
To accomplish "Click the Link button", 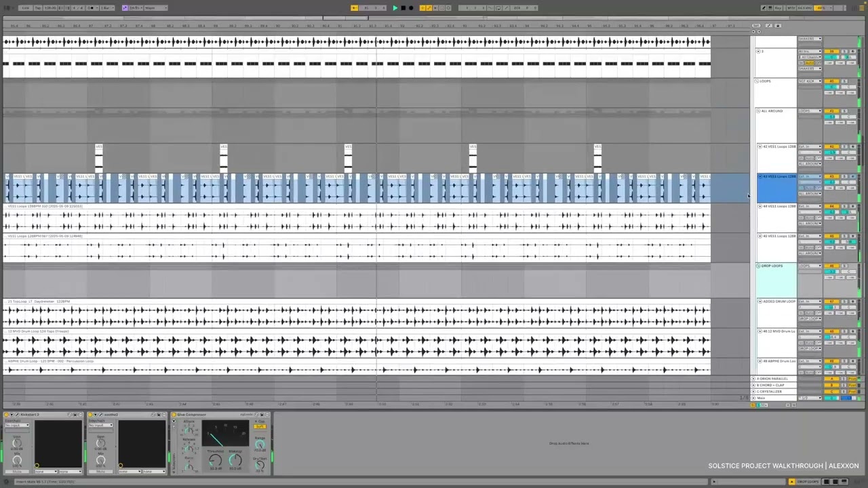I will [x=25, y=7].
